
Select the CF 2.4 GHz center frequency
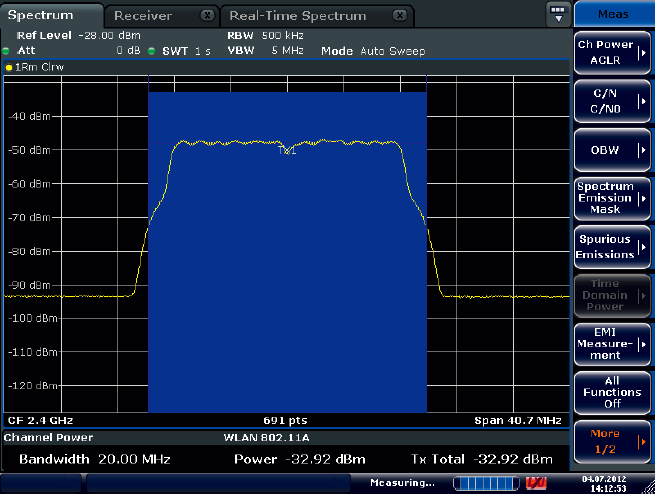[41, 420]
